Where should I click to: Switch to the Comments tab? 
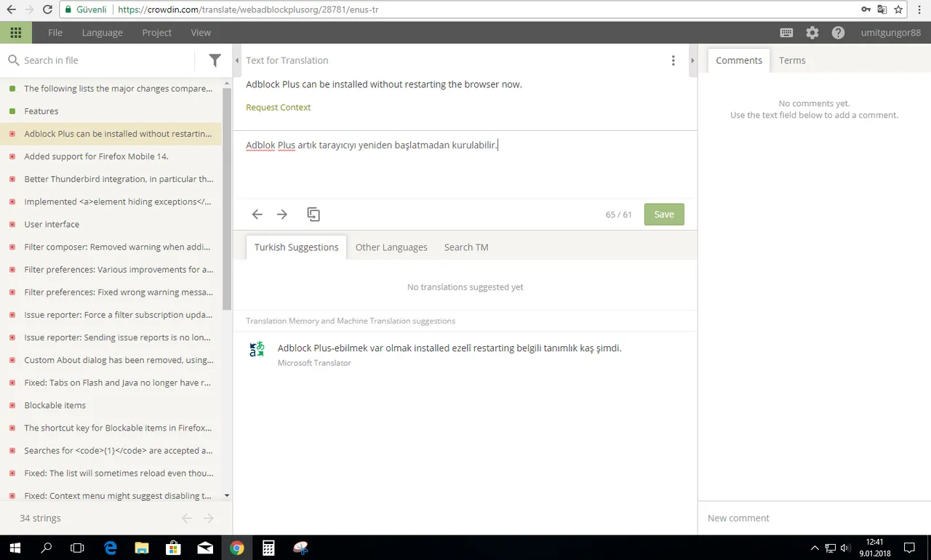739,60
